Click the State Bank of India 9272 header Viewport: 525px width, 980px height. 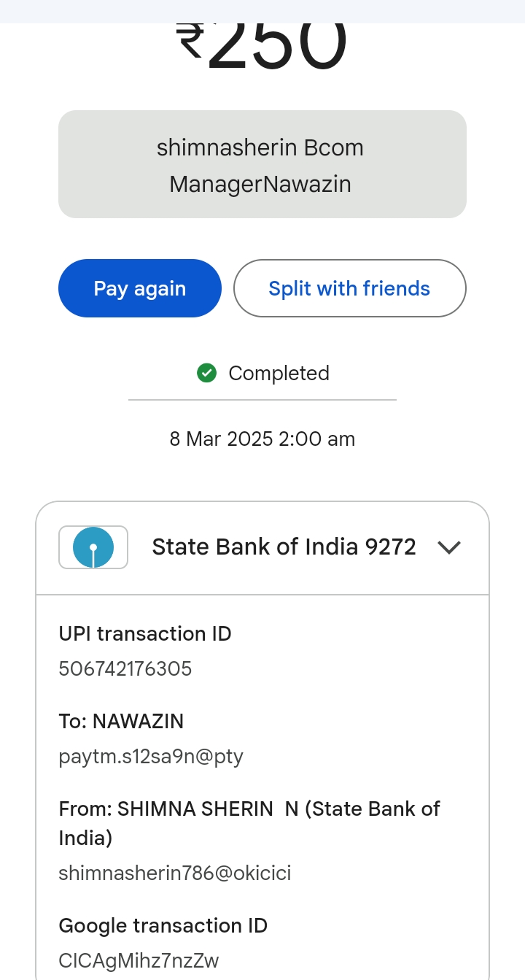coord(284,547)
